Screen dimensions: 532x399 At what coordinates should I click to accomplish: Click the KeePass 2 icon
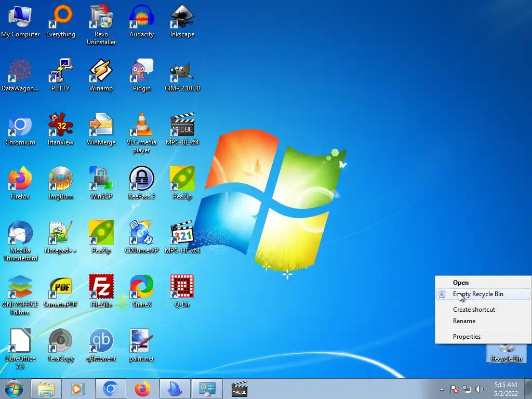coord(141,183)
